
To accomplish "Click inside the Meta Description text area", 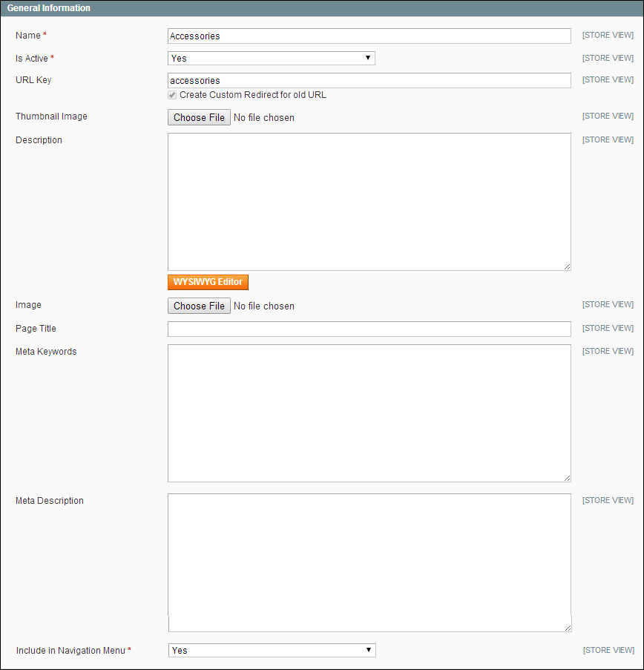I will click(x=369, y=562).
